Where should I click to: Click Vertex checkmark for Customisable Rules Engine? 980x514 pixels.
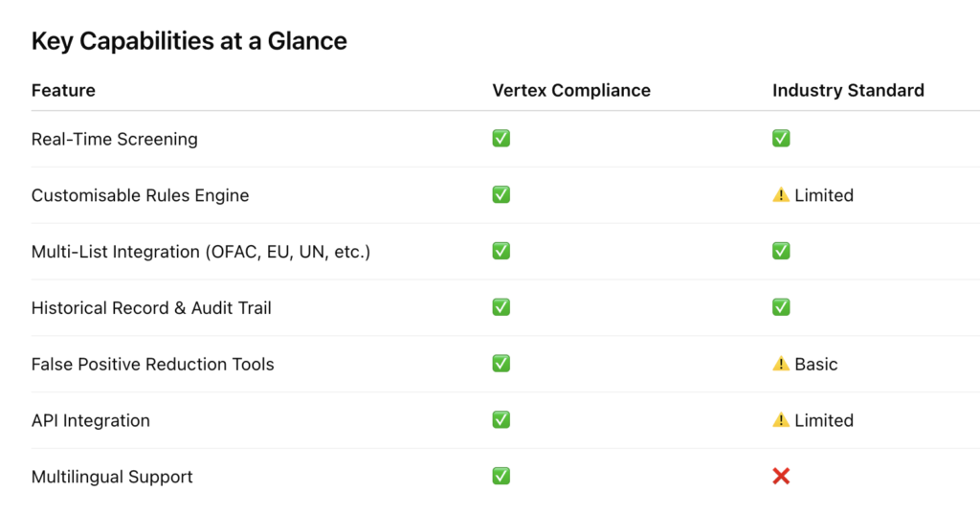[x=501, y=194]
